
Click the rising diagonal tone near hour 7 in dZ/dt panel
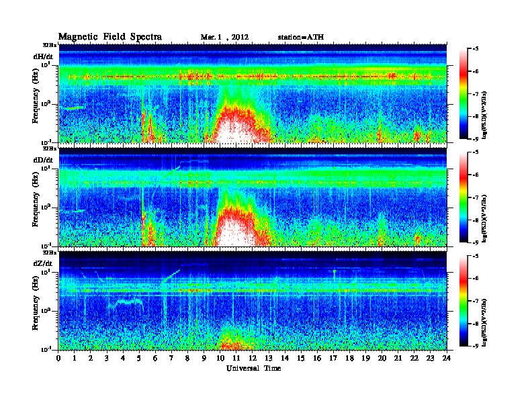(x=171, y=276)
